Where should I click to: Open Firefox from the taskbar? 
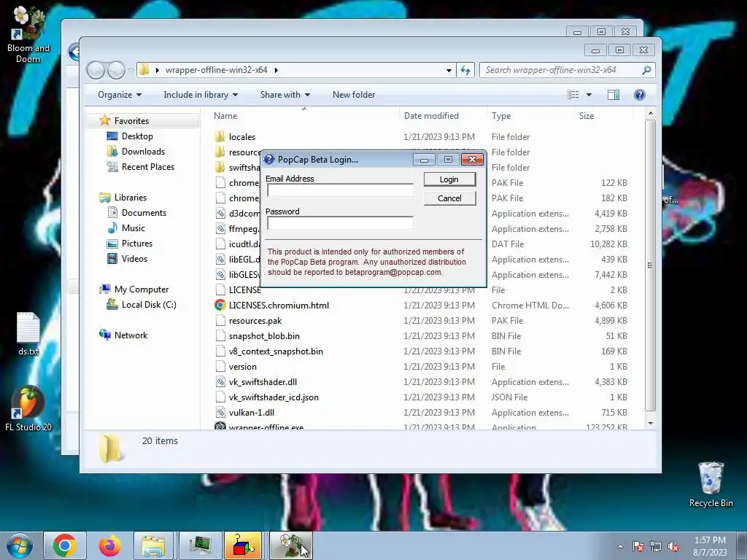pyautogui.click(x=110, y=545)
